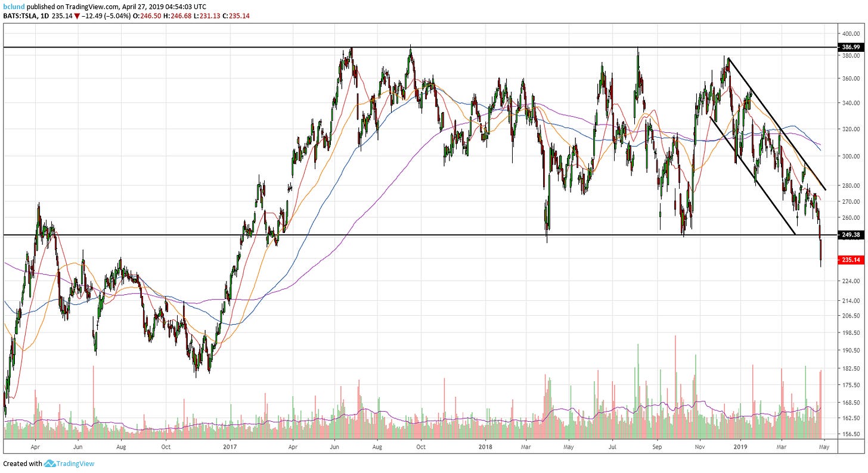Click the Nov label on time axis
This screenshot has height=473, width=868.
click(700, 446)
